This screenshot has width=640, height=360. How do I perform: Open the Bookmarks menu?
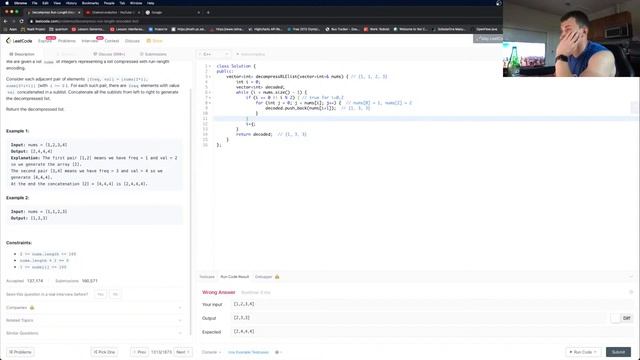tap(90, 3)
